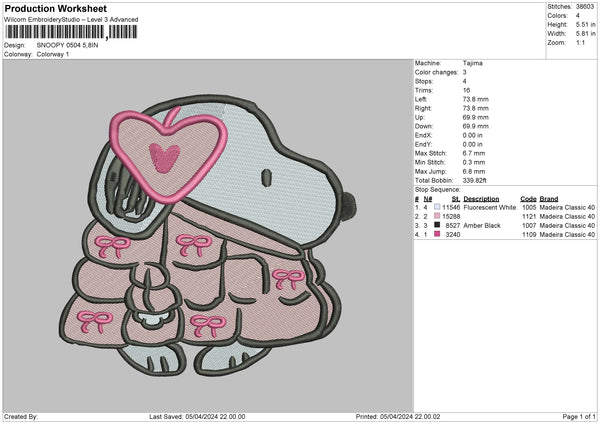Click the stitch count '15288'

point(451,217)
